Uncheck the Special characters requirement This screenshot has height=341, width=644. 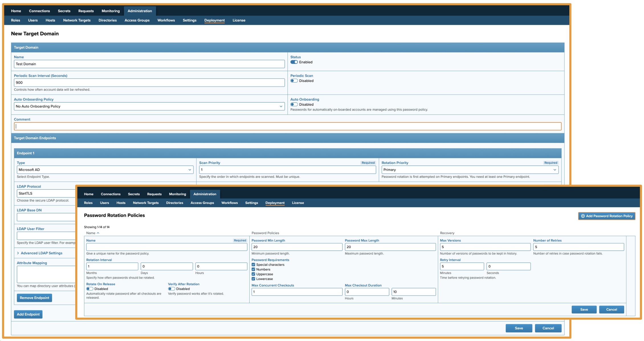[253, 264]
